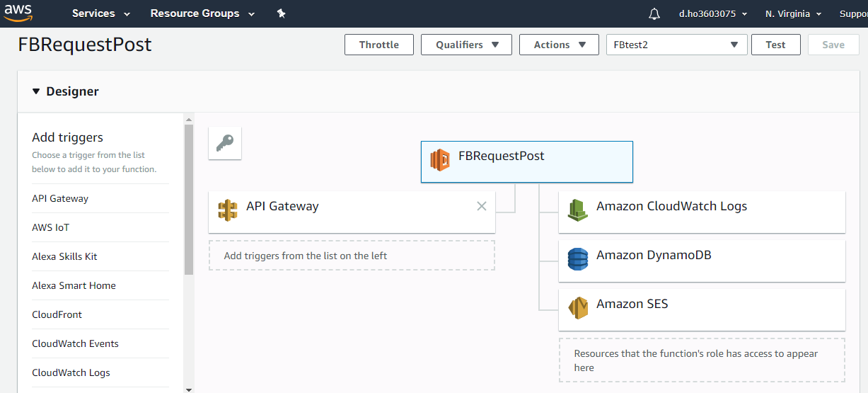Click the pin shortcut icon in navbar
The height and width of the screenshot is (393, 868).
pyautogui.click(x=281, y=13)
